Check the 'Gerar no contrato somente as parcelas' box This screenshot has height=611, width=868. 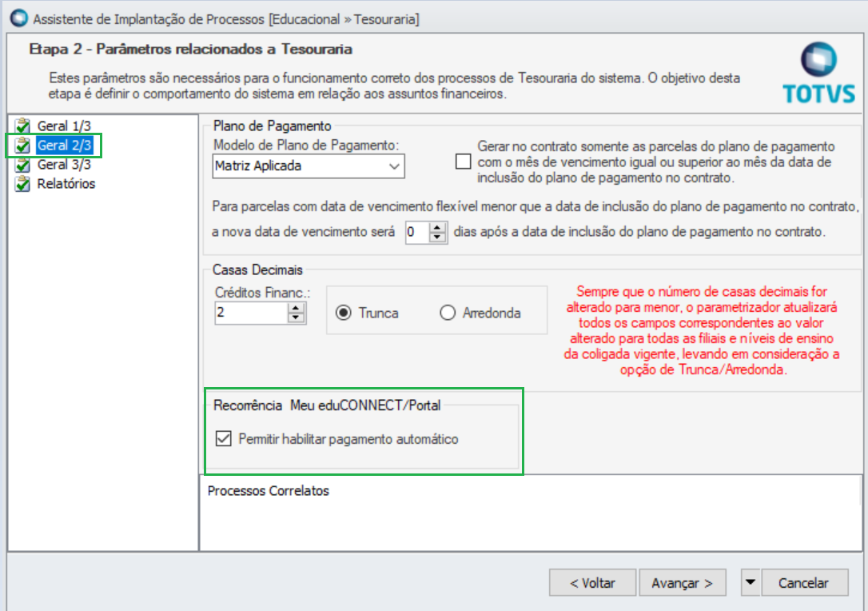tap(464, 162)
